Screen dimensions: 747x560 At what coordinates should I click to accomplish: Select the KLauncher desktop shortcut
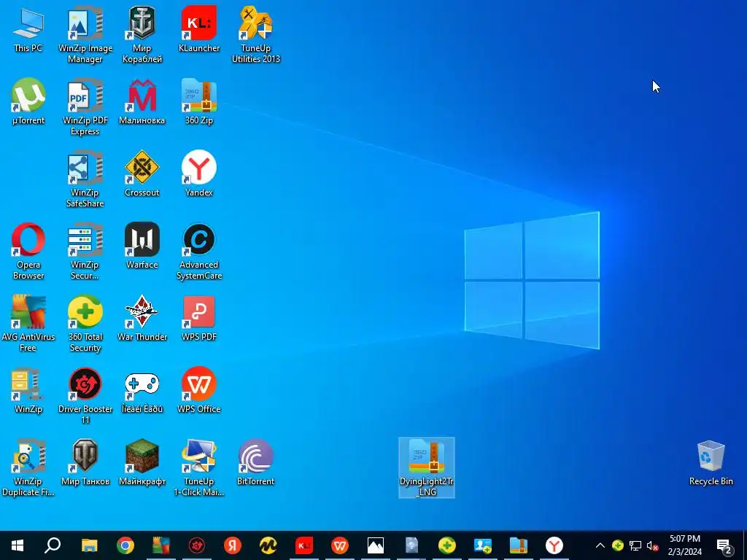click(x=199, y=29)
